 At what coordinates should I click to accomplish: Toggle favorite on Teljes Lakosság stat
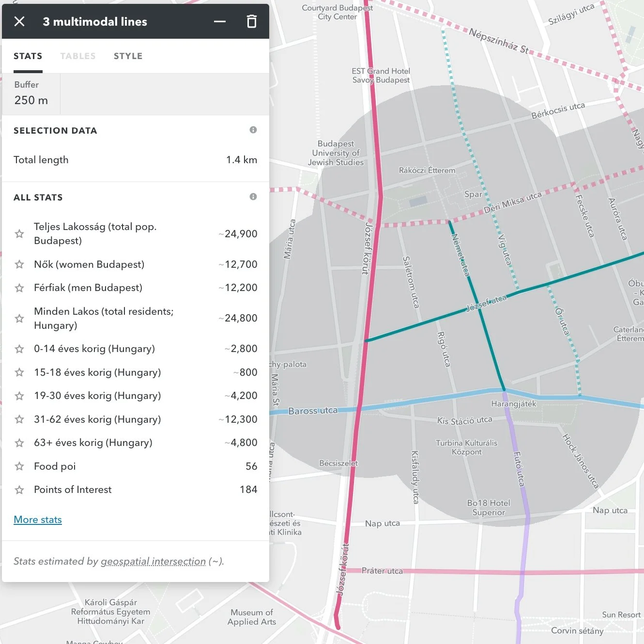point(19,234)
